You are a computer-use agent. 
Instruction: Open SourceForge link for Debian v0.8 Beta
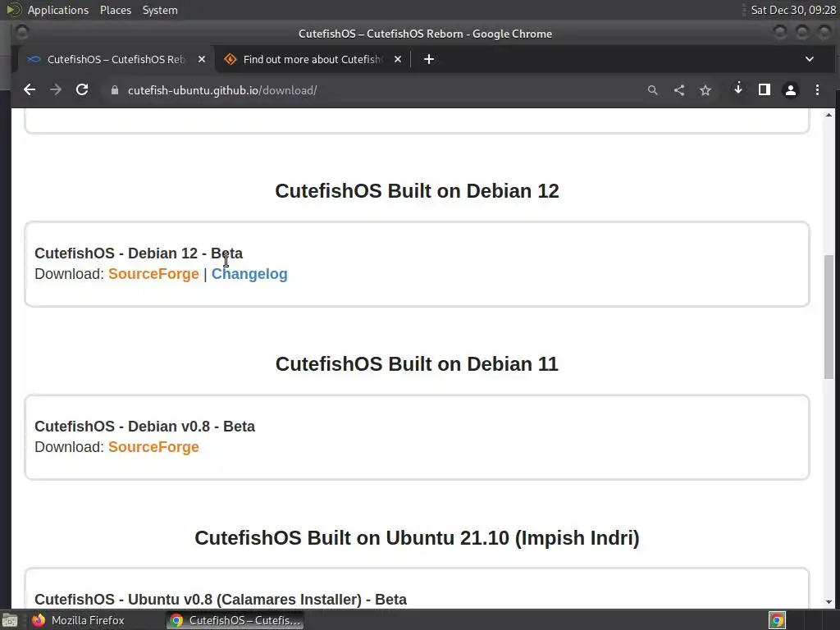(153, 447)
